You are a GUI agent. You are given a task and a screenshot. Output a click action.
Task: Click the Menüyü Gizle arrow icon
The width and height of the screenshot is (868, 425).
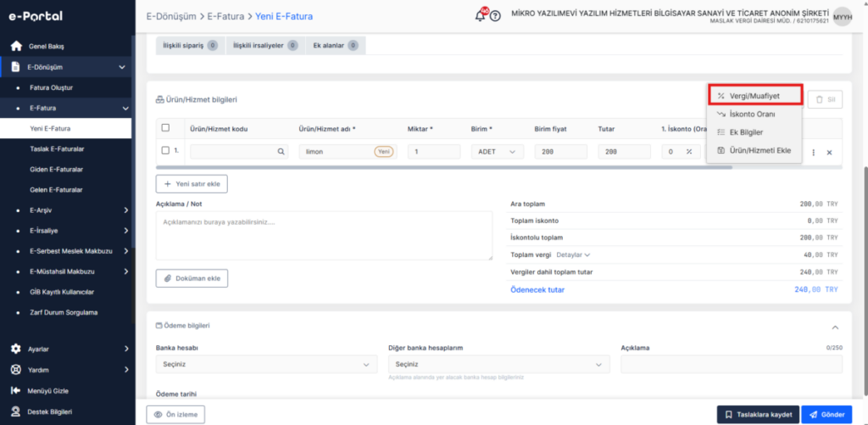click(x=16, y=391)
